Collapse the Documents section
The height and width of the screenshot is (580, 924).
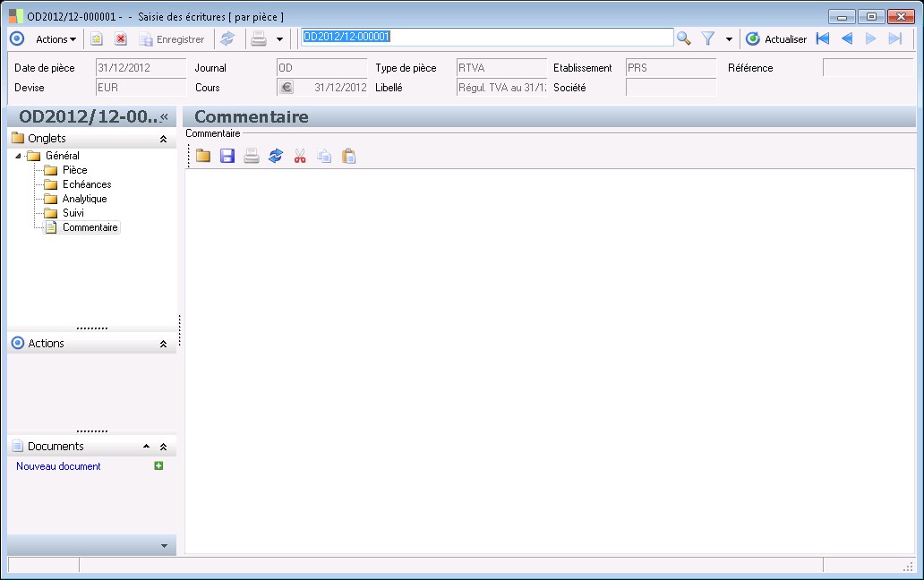163,447
